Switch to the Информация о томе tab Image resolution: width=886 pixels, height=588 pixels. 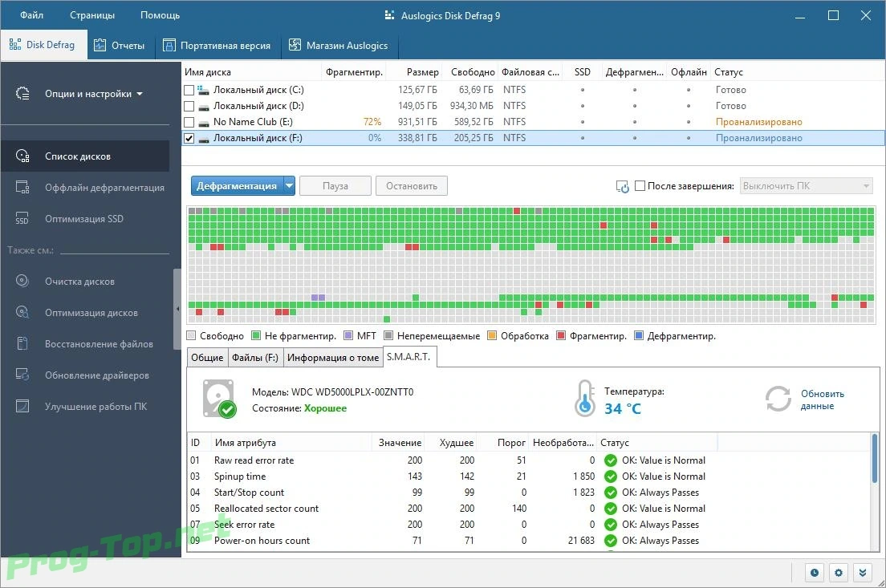pos(333,358)
